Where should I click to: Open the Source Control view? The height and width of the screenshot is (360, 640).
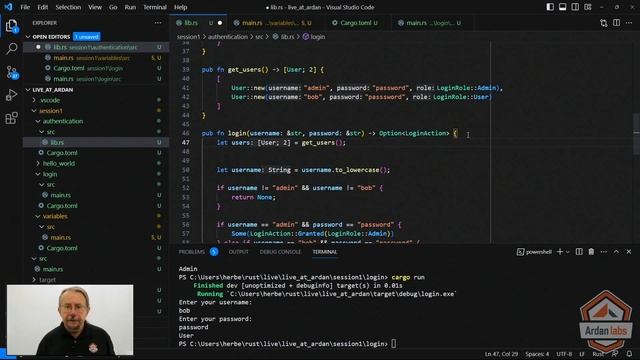pos(11,72)
